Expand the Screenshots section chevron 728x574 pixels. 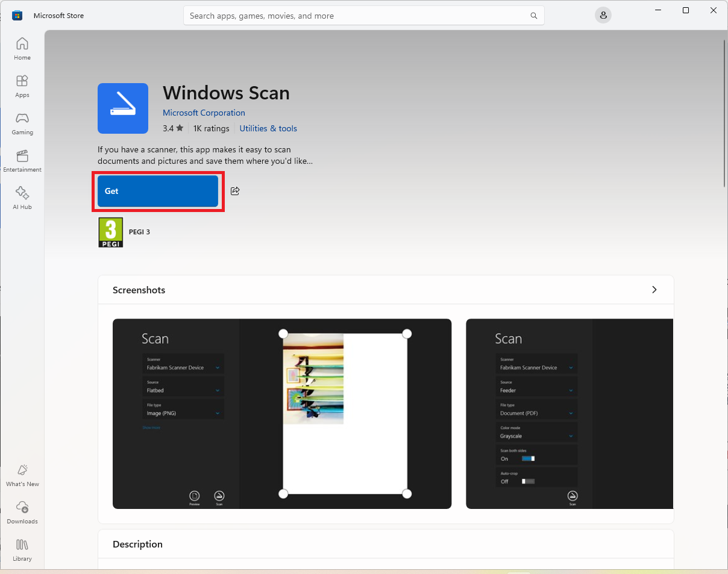(654, 290)
